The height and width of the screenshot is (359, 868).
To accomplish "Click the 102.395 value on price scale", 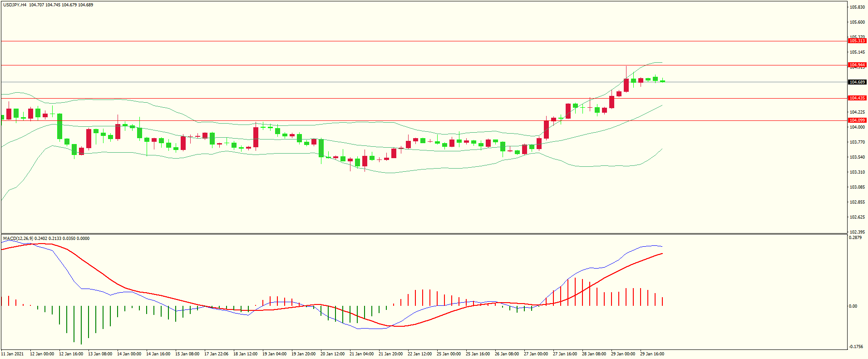I will [857, 232].
